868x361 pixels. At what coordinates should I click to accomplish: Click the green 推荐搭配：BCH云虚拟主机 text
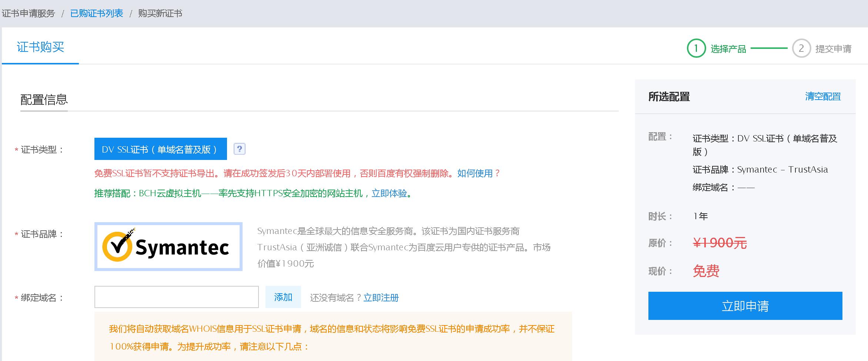(x=233, y=193)
